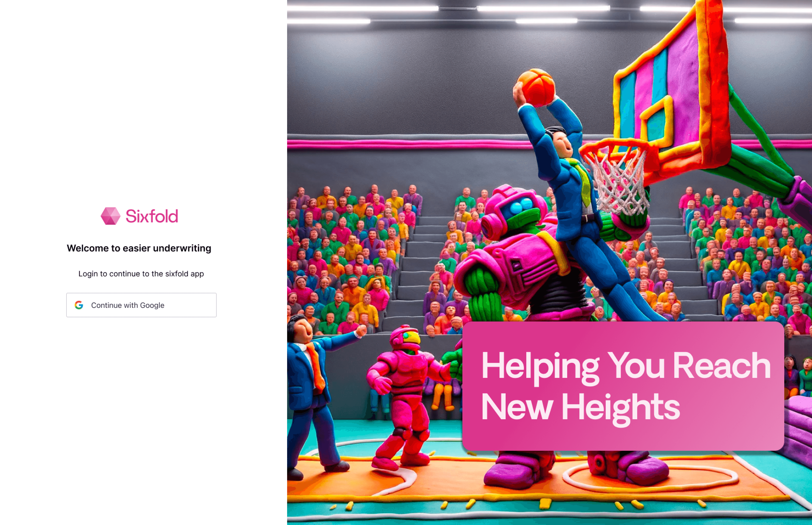Screen dimensions: 812x525
Task: Click the "Helping You Reach New Heights" banner
Action: point(623,386)
